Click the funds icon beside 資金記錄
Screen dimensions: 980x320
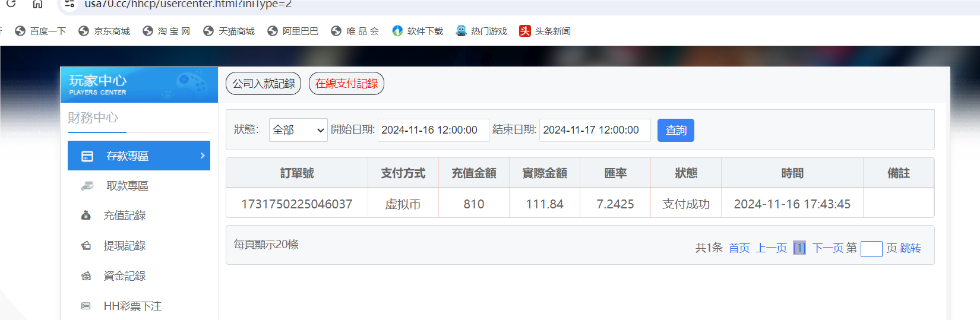pyautogui.click(x=86, y=276)
